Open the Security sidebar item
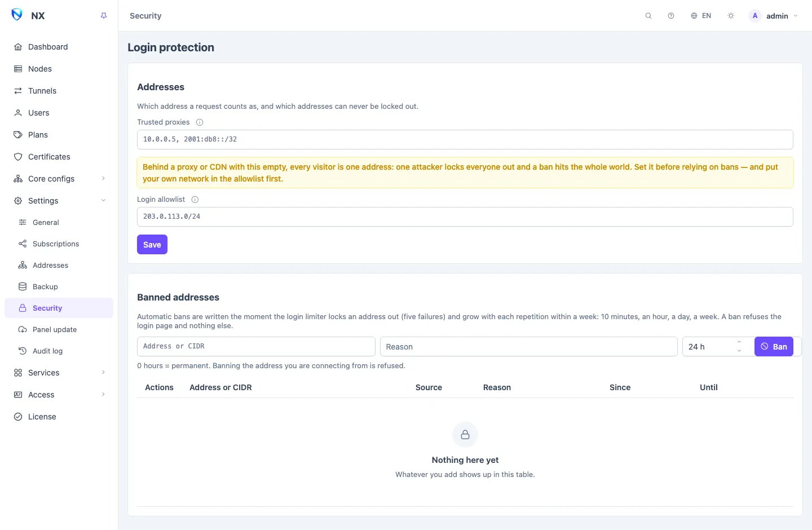This screenshot has height=530, width=812. pos(59,308)
